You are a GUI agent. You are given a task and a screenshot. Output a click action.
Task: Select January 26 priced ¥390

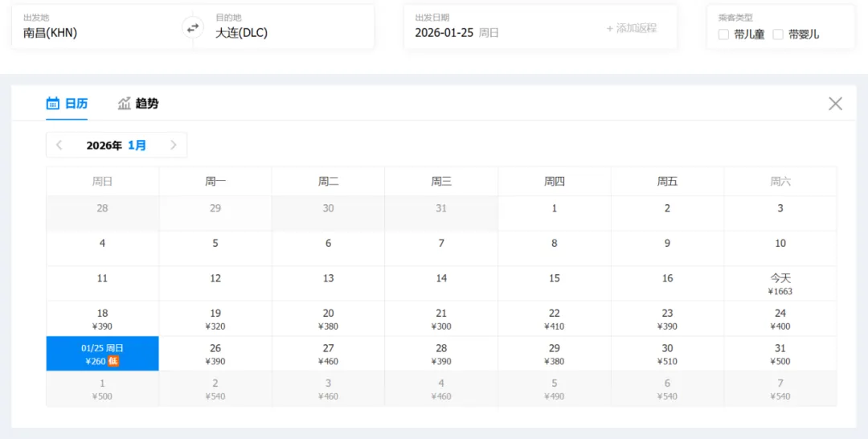(x=215, y=354)
